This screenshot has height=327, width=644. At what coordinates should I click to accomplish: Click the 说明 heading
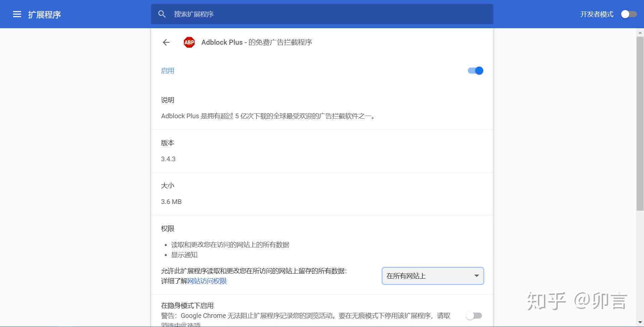[x=167, y=100]
